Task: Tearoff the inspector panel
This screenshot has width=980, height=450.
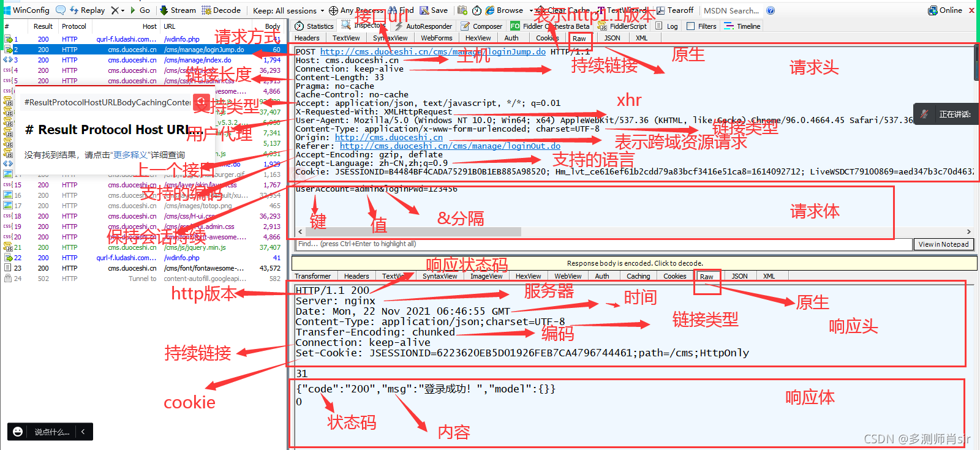Action: 675,10
